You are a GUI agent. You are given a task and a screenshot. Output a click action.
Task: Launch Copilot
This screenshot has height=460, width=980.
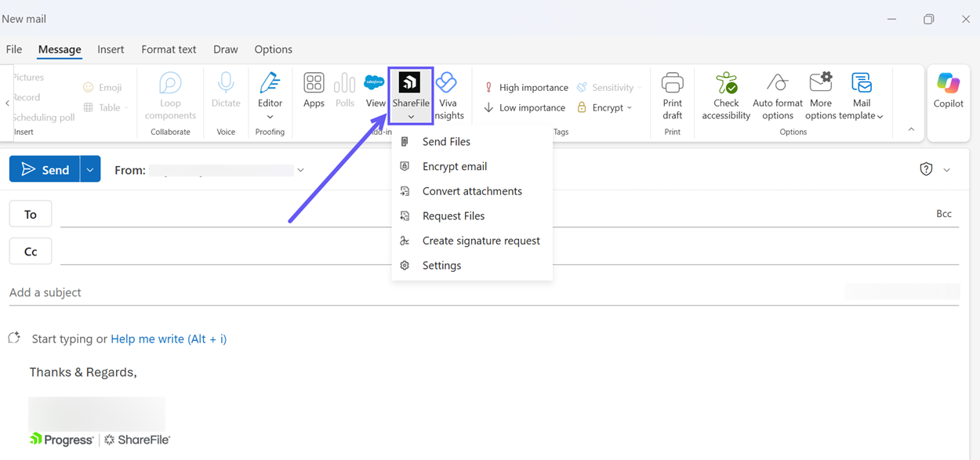coord(948,91)
